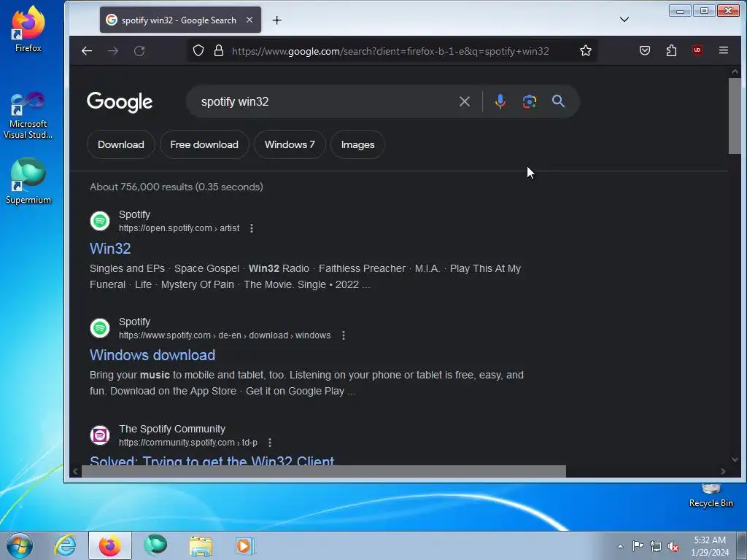Clear the search query with X
The height and width of the screenshot is (560, 747).
[465, 101]
